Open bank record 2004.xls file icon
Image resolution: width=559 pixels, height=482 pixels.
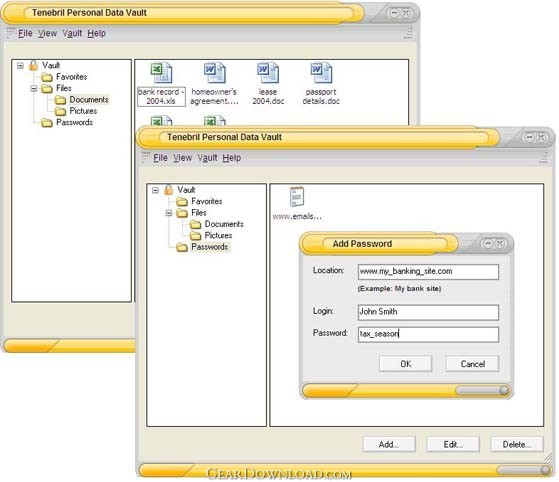pos(161,73)
